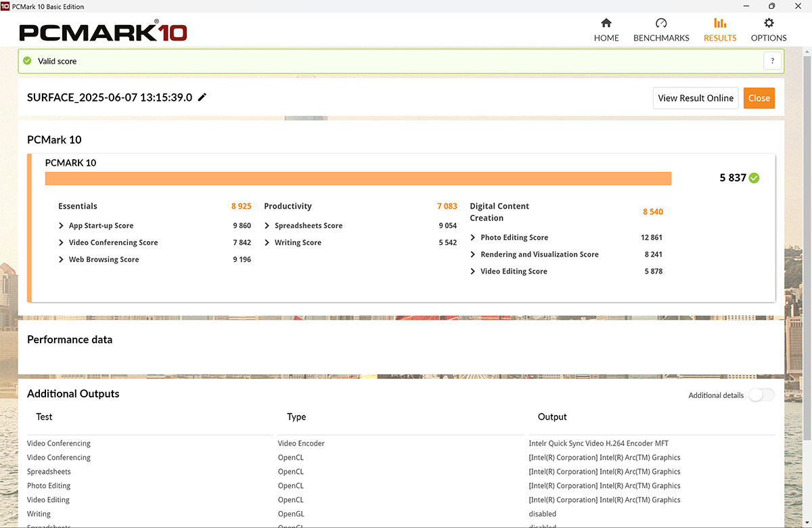The width and height of the screenshot is (812, 528).
Task: Click the Digital Content Creation heading
Action: (x=499, y=212)
